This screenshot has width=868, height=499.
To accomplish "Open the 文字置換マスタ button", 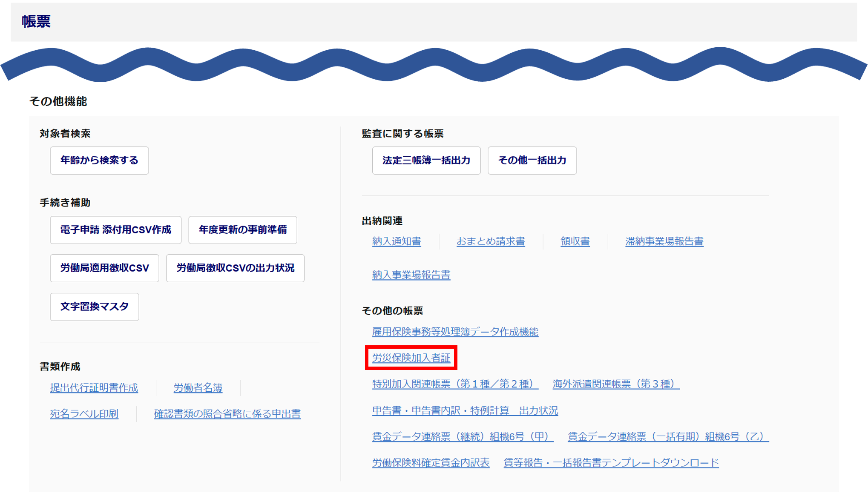I will (x=95, y=307).
